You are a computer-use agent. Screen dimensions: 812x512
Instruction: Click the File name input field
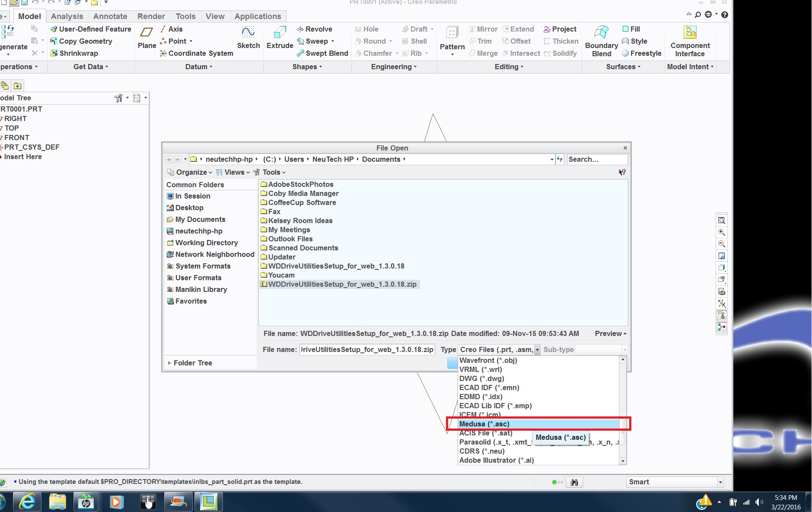pyautogui.click(x=367, y=349)
